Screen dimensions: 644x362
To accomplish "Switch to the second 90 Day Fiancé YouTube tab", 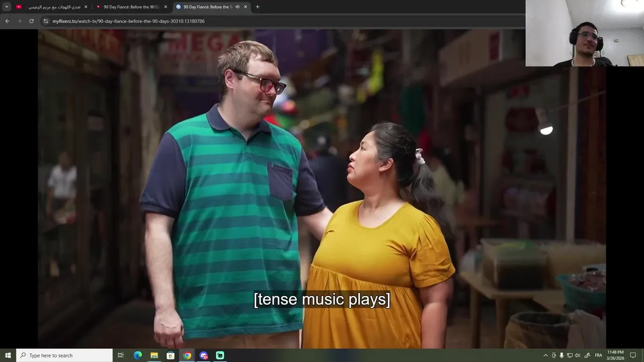I will [x=132, y=7].
